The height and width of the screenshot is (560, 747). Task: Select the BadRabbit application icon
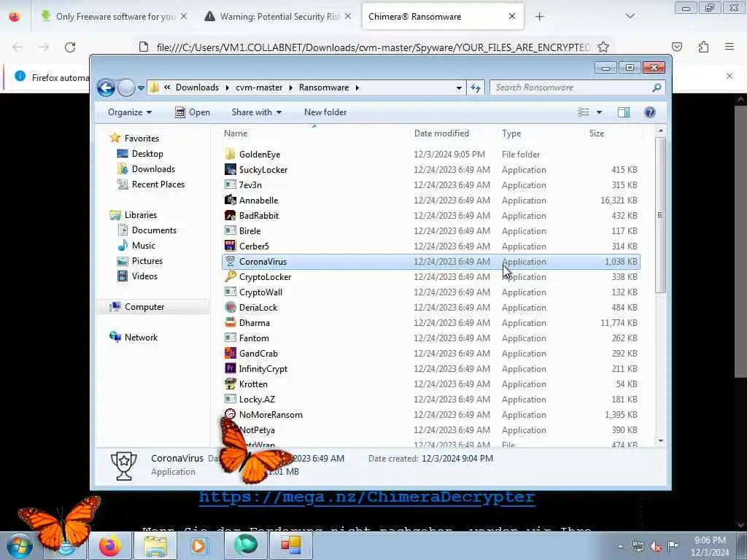point(230,215)
